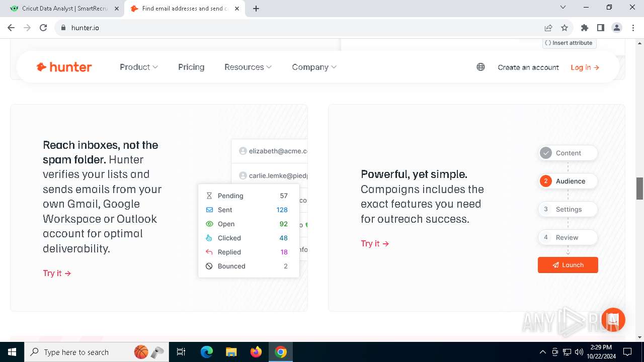Share this page from the address bar
Image resolution: width=644 pixels, height=362 pixels.
(548, 28)
